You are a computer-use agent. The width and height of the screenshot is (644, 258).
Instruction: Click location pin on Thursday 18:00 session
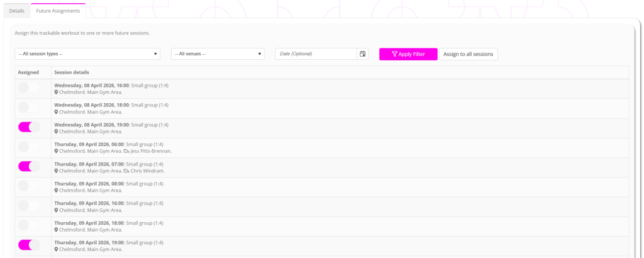pyautogui.click(x=56, y=230)
